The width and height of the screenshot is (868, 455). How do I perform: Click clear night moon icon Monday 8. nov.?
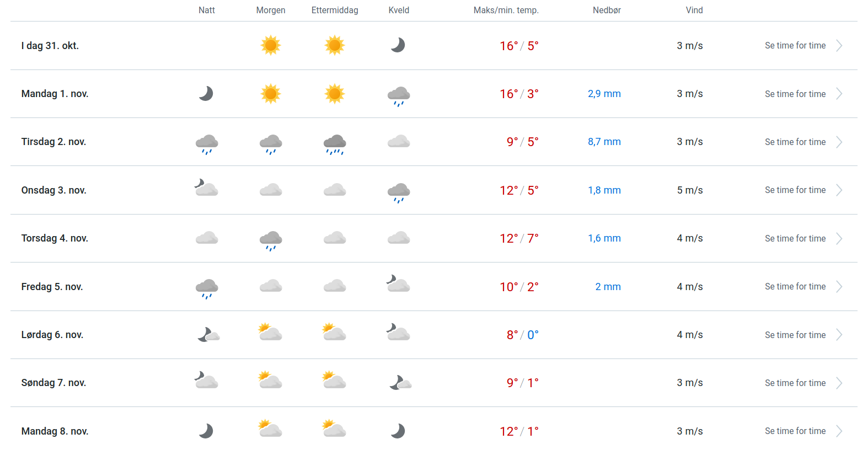(206, 431)
